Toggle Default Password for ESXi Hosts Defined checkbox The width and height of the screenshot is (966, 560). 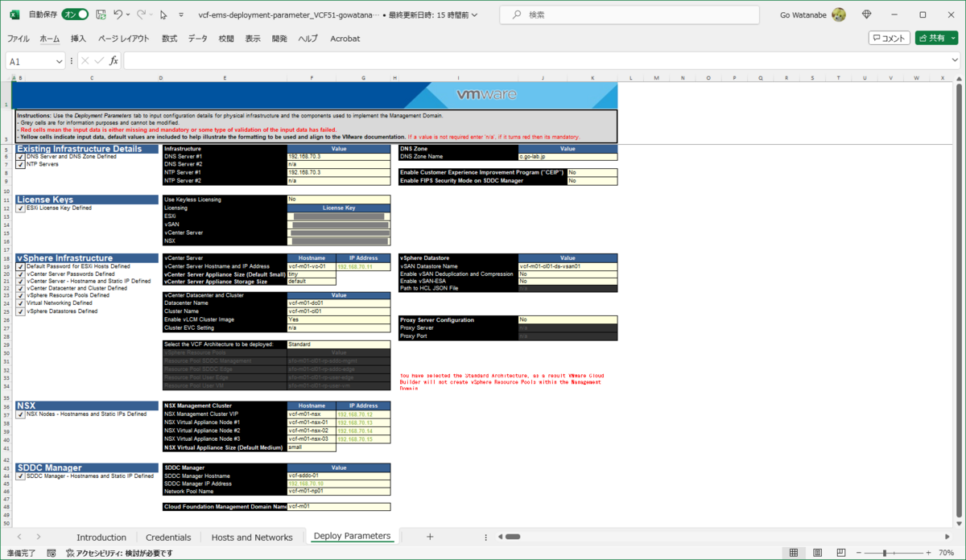click(x=20, y=266)
